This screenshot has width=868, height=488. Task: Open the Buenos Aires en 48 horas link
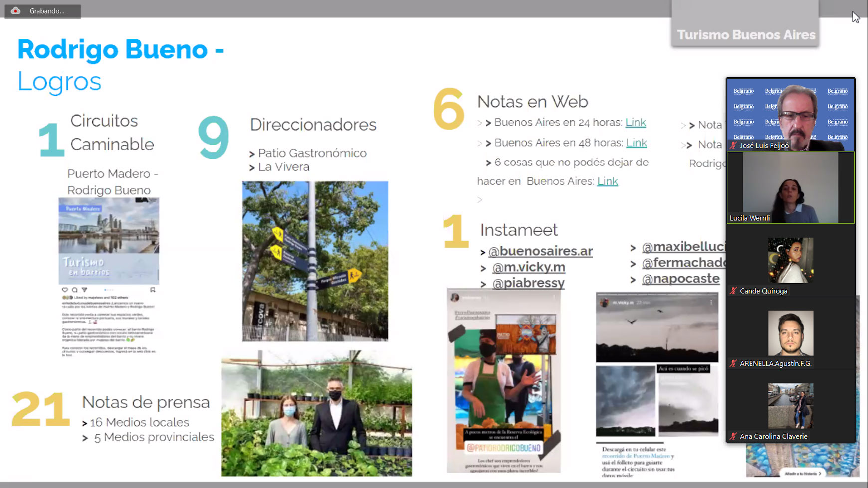pyautogui.click(x=636, y=143)
